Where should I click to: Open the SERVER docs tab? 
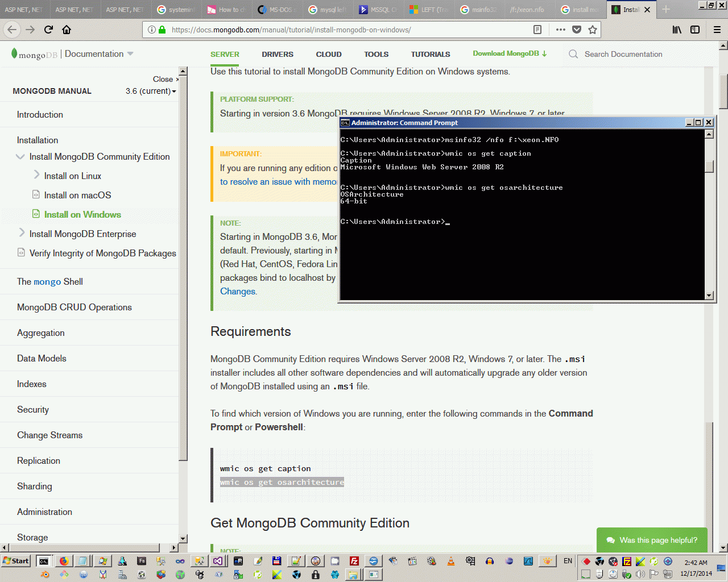[225, 55]
